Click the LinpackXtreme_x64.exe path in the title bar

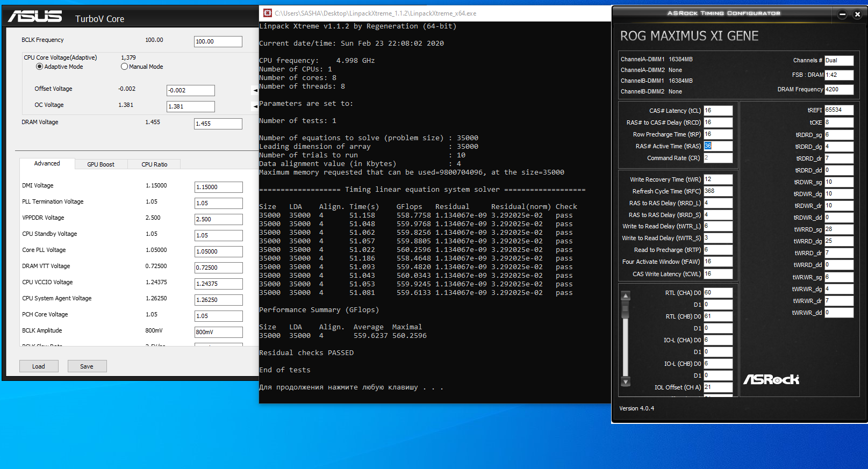376,13
